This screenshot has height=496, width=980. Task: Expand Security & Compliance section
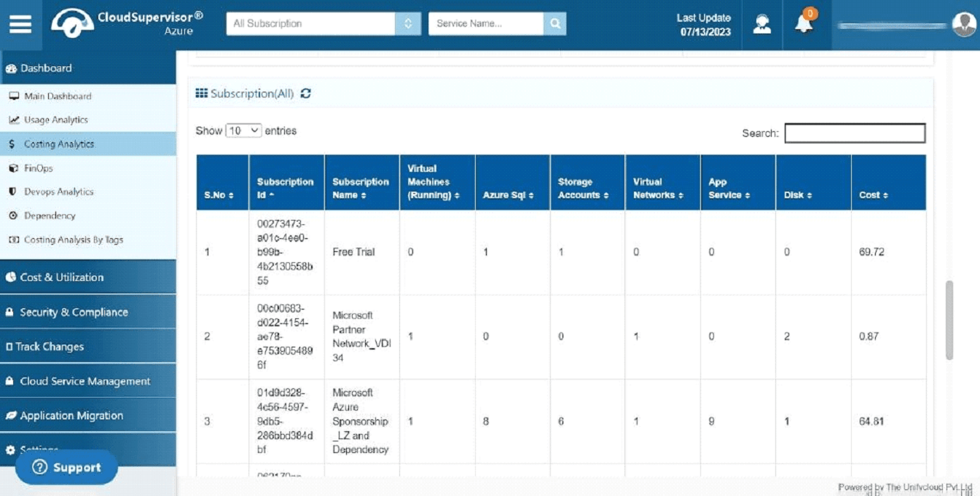[x=88, y=312]
